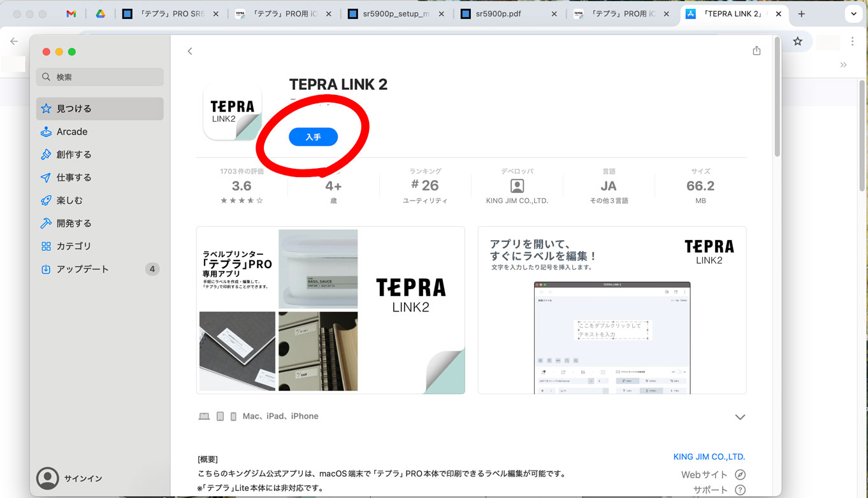Screen dimensions: 868x498
Task: Select 見つける in the sidebar
Action: tap(100, 109)
